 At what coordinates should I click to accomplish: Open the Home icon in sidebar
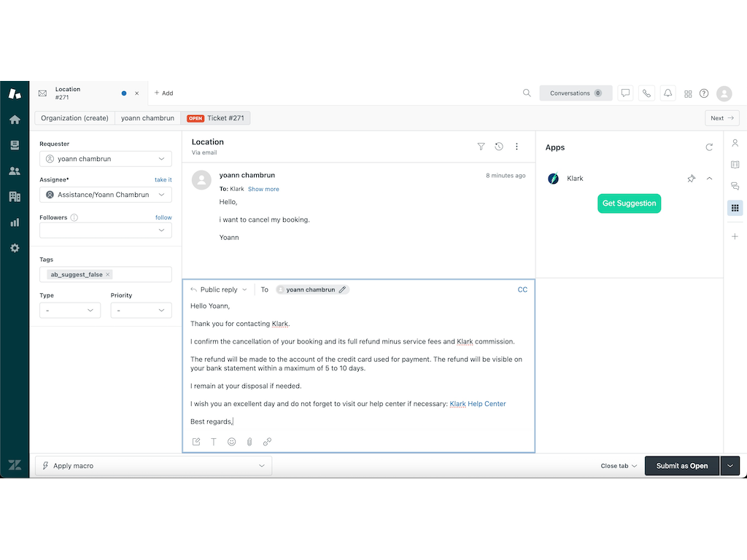(x=15, y=120)
